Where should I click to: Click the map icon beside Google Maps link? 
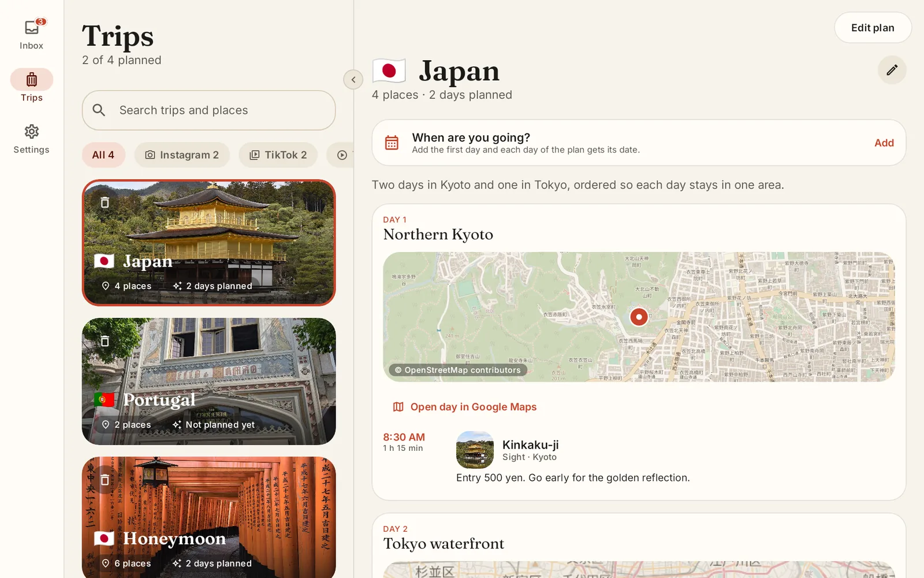398,407
